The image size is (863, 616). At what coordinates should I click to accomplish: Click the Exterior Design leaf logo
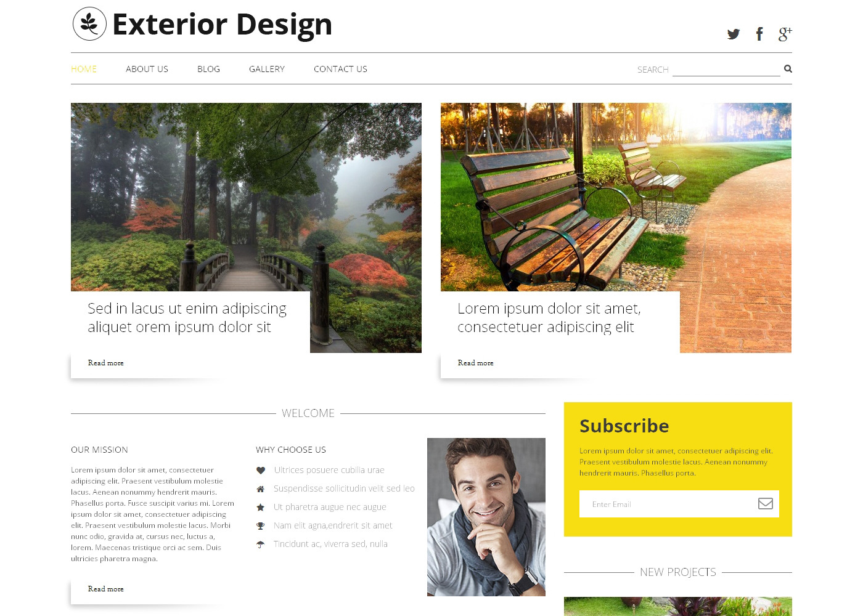pos(90,24)
